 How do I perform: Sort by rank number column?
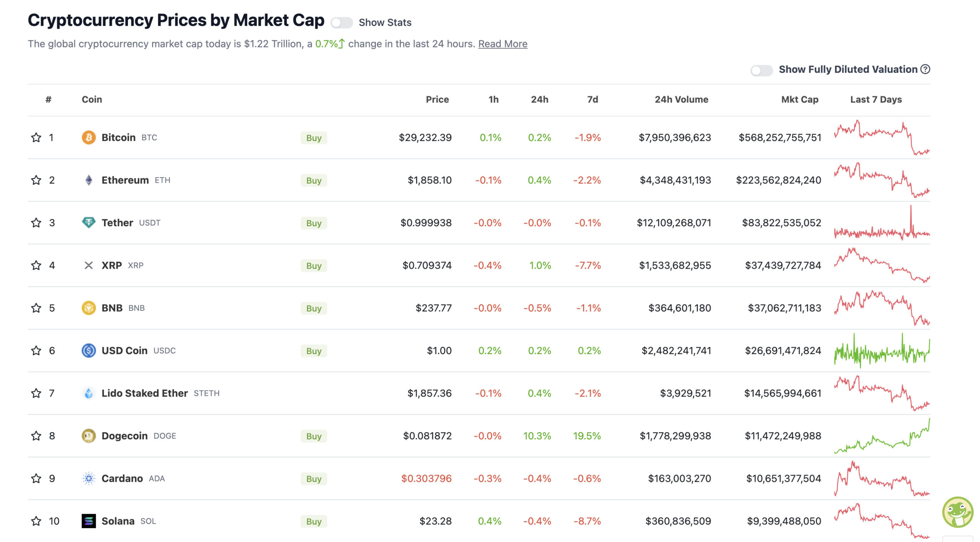48,100
